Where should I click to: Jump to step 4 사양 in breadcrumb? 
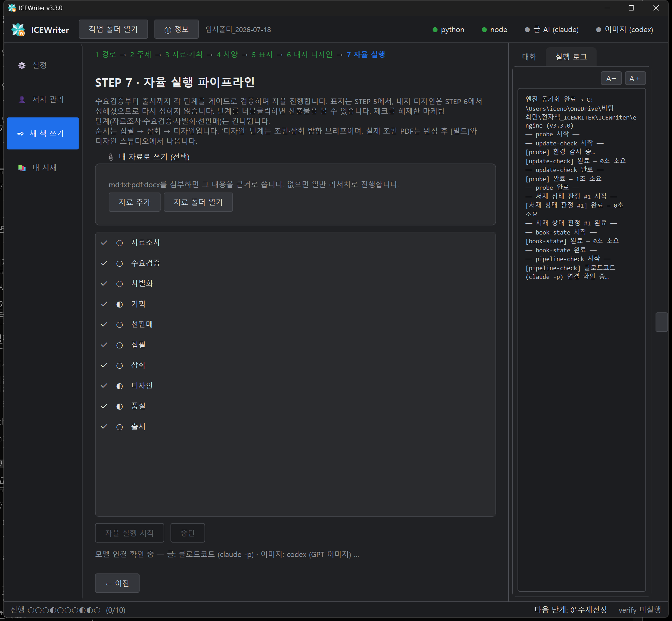[x=227, y=55]
